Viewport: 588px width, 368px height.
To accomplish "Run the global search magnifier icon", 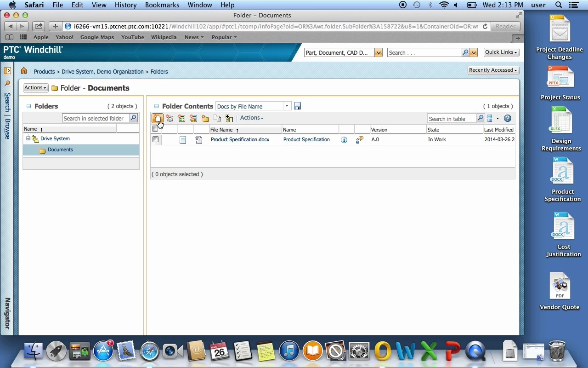I will 465,52.
